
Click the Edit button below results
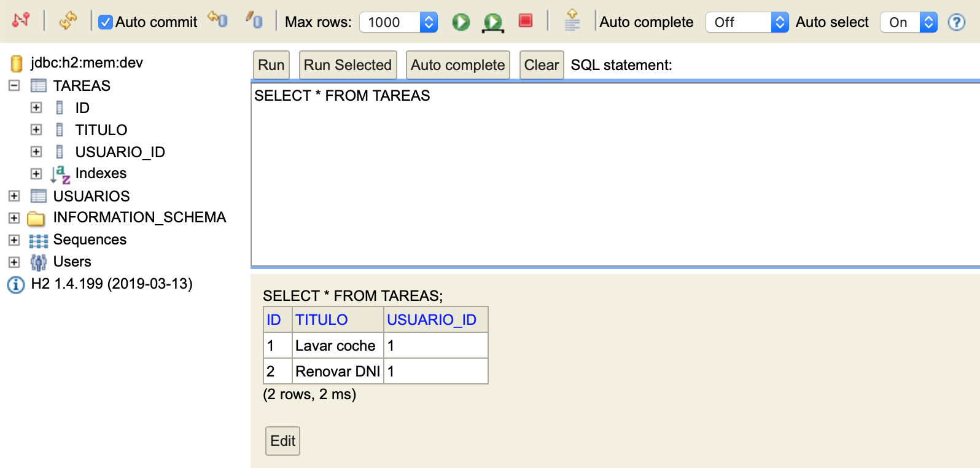(282, 441)
